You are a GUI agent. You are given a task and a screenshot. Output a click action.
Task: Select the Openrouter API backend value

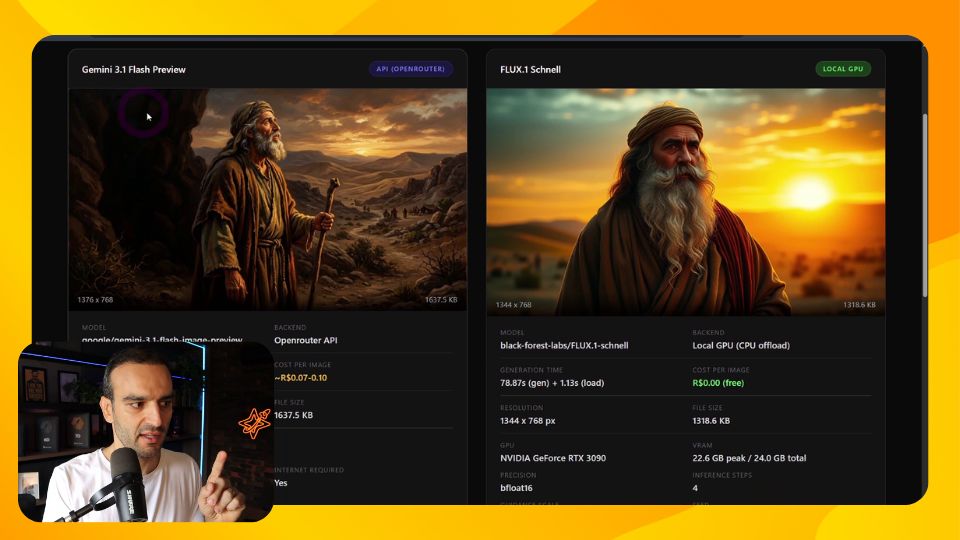[306, 340]
